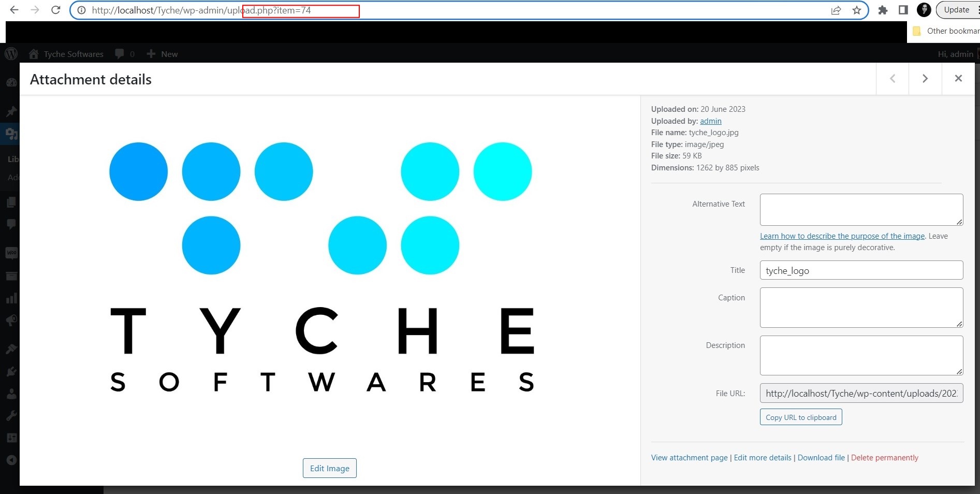Click the 'File type: image/jpeg' text
This screenshot has height=494, width=980.
coord(688,144)
